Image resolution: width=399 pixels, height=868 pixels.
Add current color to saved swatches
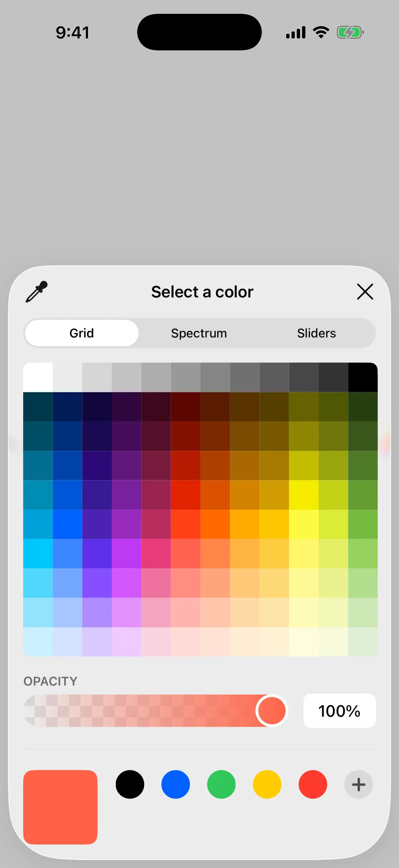[x=358, y=785]
